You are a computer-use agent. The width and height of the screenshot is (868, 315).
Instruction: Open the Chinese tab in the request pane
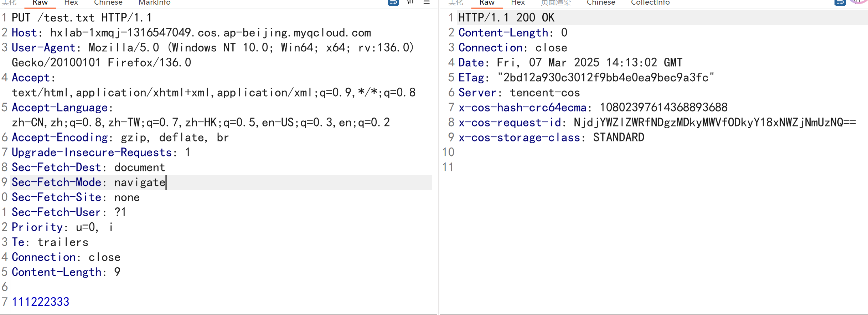108,2
